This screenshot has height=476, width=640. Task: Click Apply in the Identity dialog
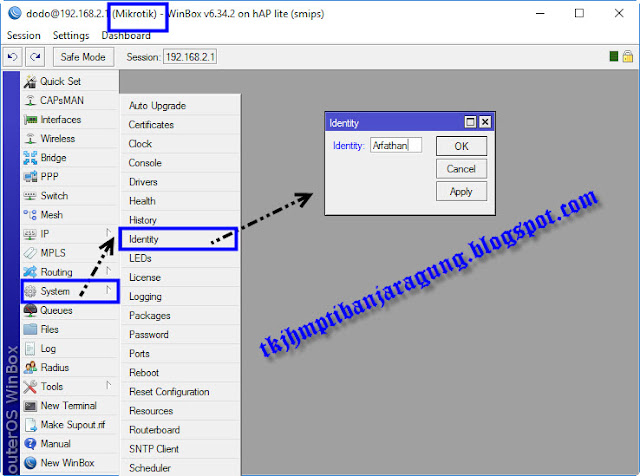461,191
